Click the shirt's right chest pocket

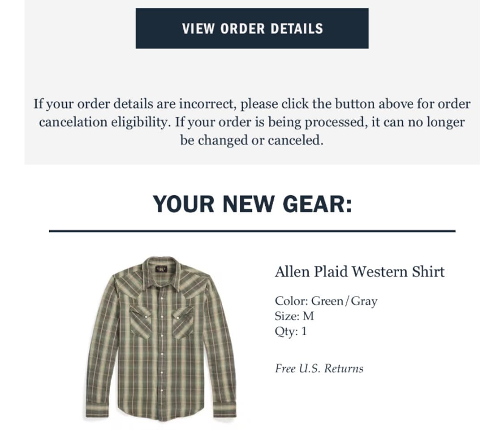[183, 321]
